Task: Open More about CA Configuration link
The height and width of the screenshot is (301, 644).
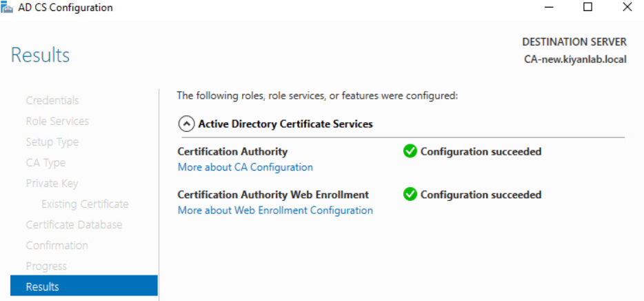Action: [245, 167]
